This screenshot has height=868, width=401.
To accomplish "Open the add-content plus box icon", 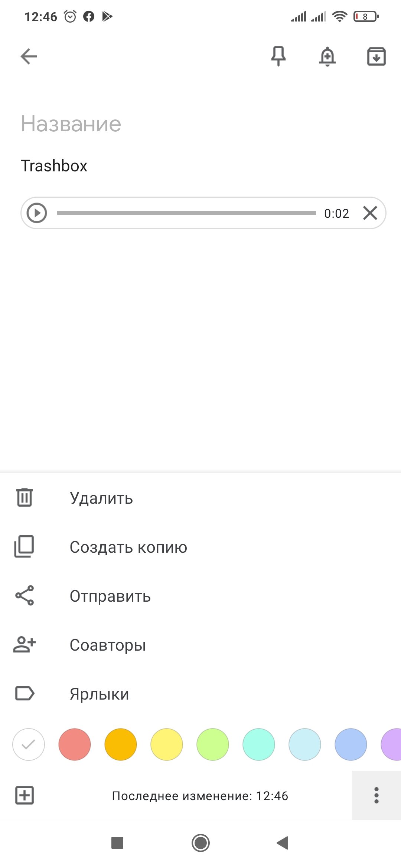I will click(x=25, y=795).
